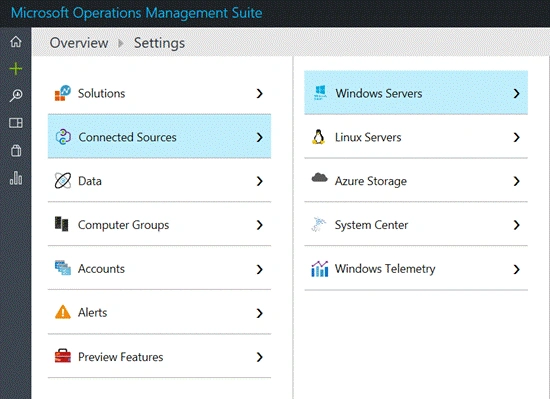Click the Windows Servers logo icon
Viewport: 550px width, 399px height.
(320, 93)
